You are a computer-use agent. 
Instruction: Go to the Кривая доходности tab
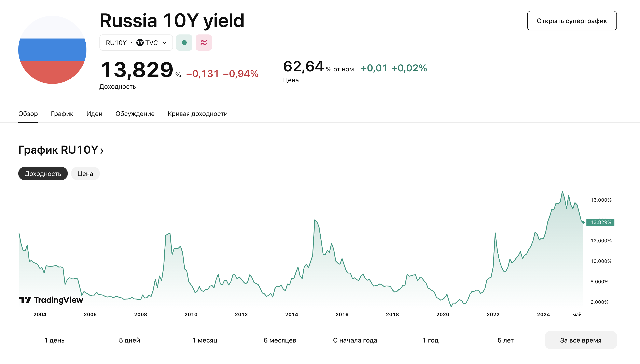[197, 114]
